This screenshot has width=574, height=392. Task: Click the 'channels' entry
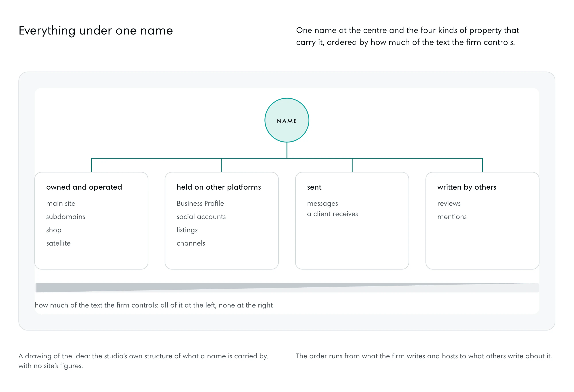[x=191, y=243]
